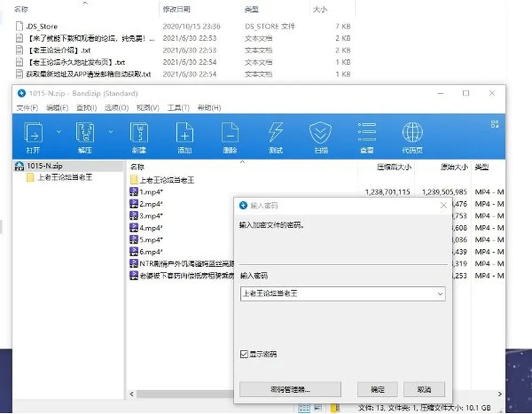Screen dimensions: 532x414
Task: Click the 删除 (Delete) toolbar icon
Action: [230, 132]
